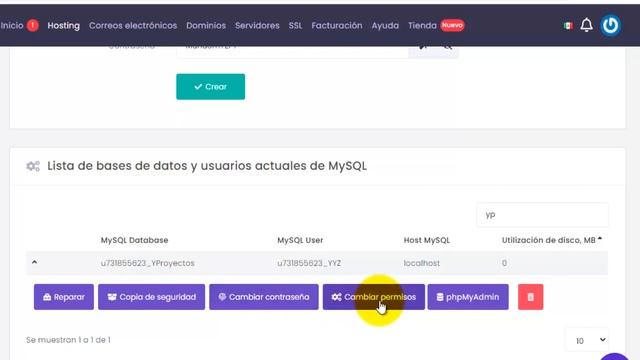Click the red Inicio notification badge
The width and height of the screenshot is (640, 360).
pos(33,25)
